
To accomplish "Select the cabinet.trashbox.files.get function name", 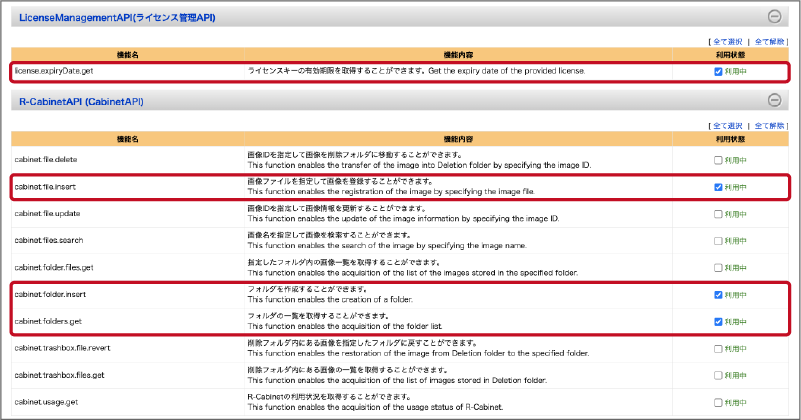I will coord(59,375).
